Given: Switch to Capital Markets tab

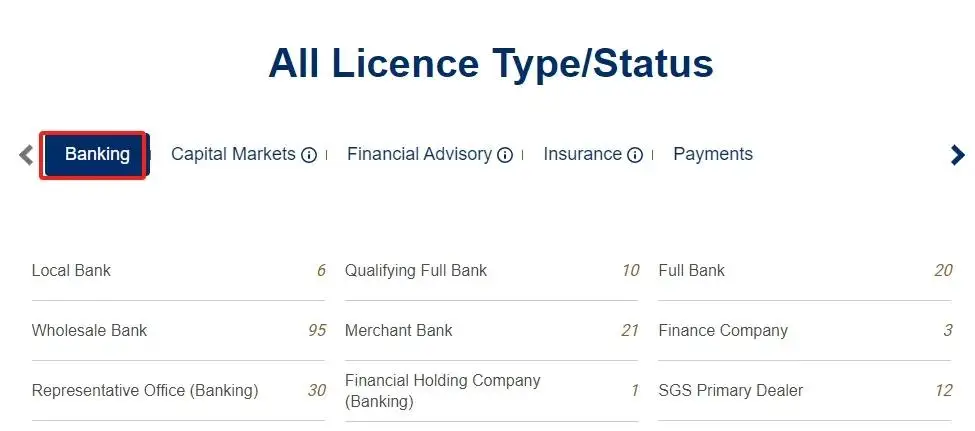Looking at the screenshot, I should point(233,154).
